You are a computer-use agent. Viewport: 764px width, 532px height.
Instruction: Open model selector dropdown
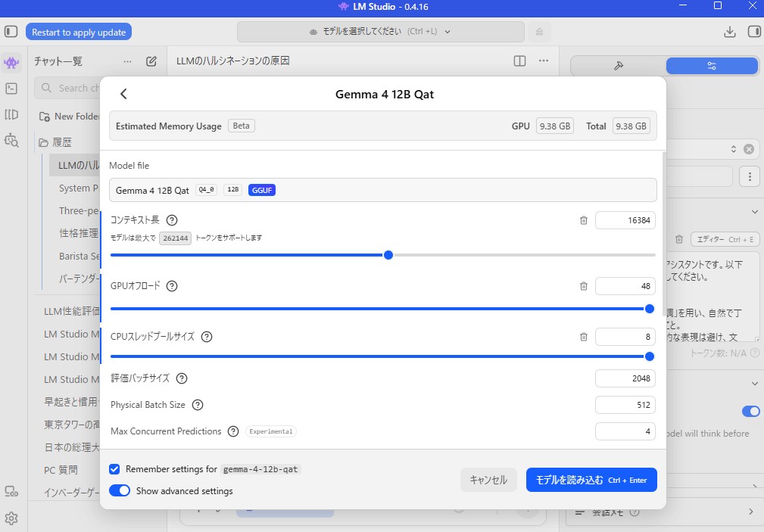pos(381,32)
